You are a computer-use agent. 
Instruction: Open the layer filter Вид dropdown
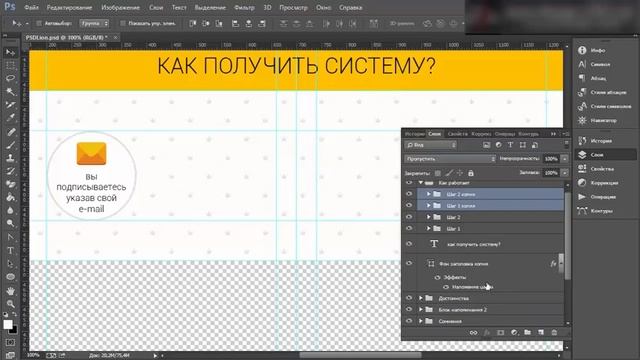pyautogui.click(x=431, y=145)
